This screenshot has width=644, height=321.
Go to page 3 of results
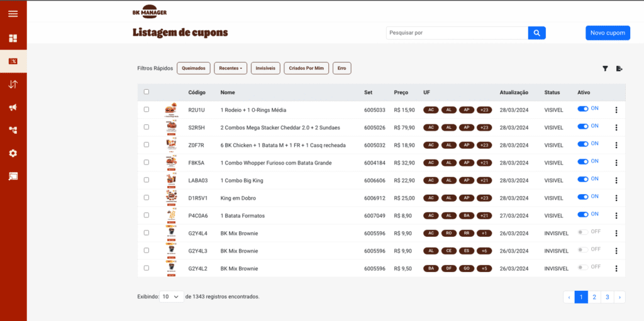pos(607,297)
